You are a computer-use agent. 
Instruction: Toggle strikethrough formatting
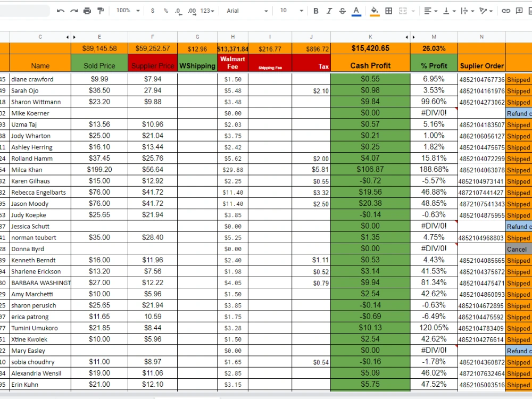coord(342,11)
